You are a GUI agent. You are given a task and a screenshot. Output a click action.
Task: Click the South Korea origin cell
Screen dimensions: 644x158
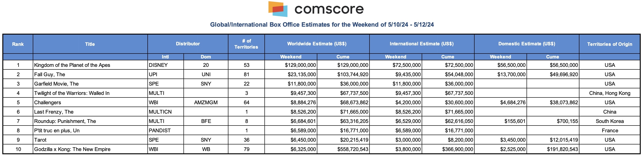(x=610, y=121)
